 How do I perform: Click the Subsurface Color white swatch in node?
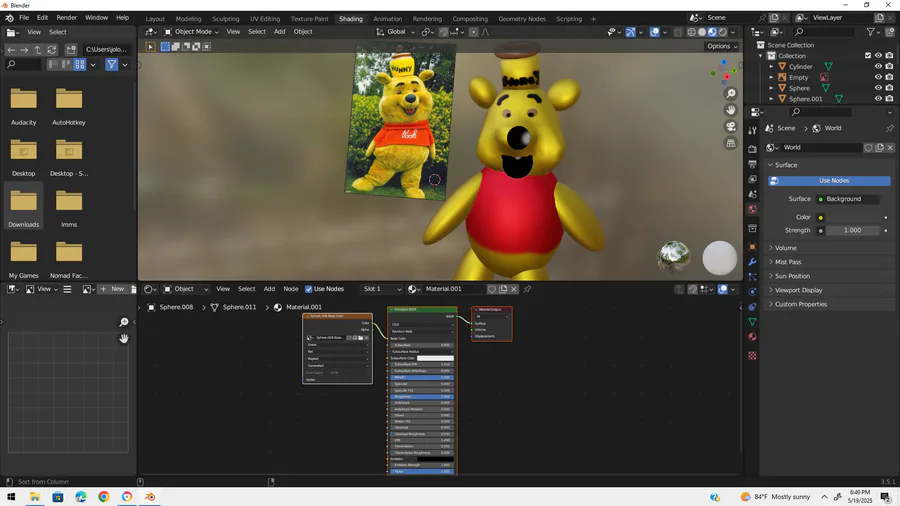[x=435, y=358]
